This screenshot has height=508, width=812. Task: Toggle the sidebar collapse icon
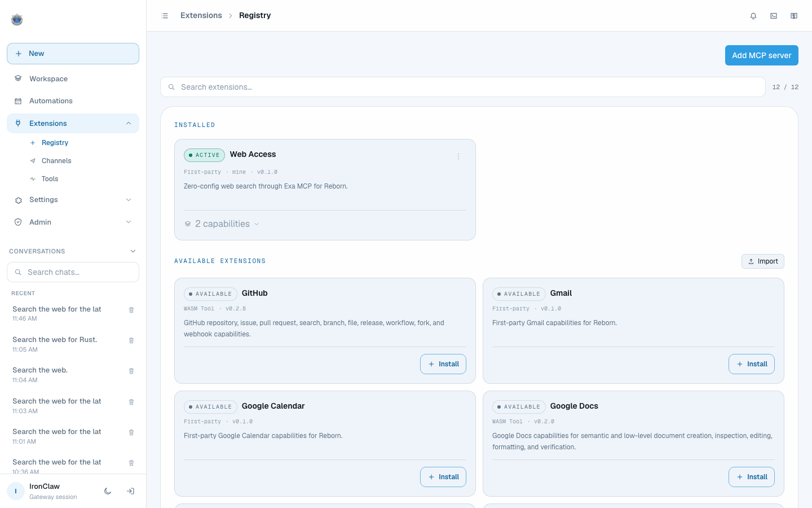[x=165, y=16]
